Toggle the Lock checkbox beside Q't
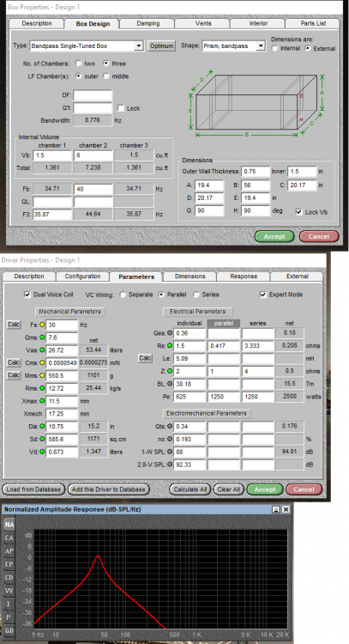 tap(121, 108)
